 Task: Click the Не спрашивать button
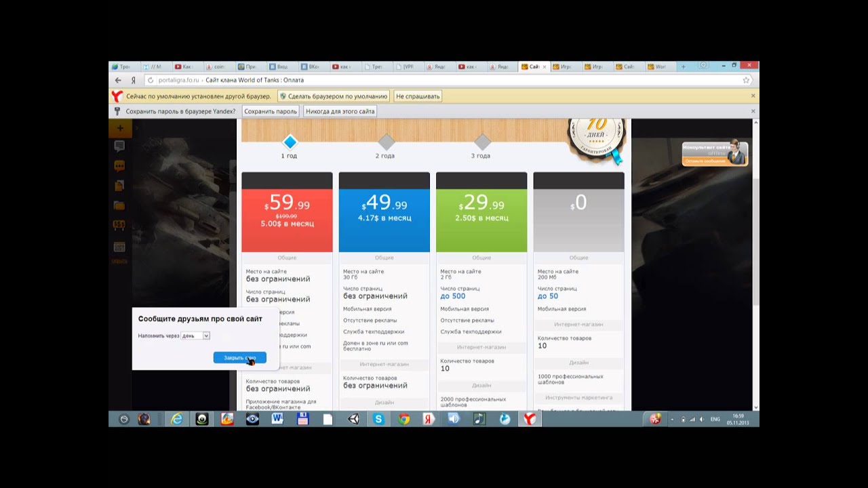coord(418,96)
